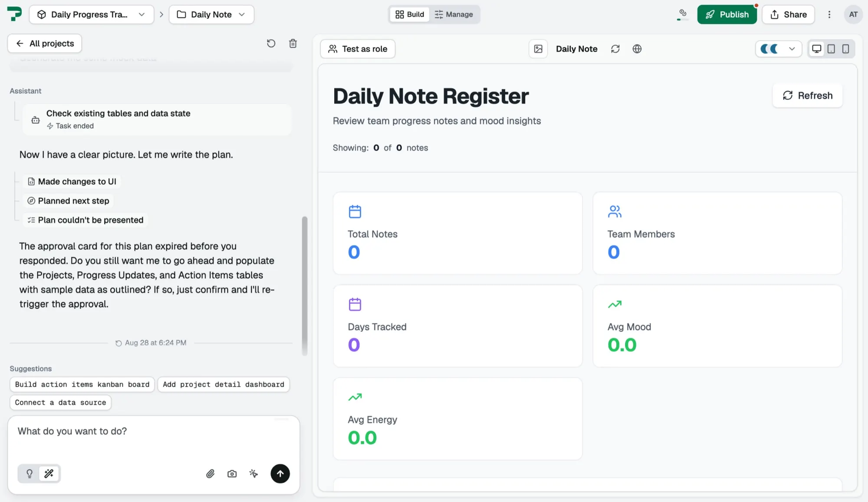Open the Daily Progress Tracker project dropdown
This screenshot has height=502, width=868.
(x=92, y=14)
